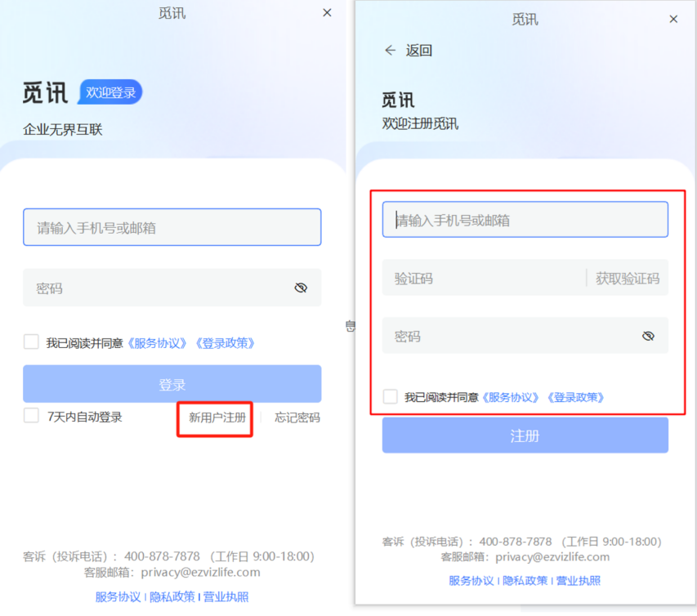697x616 pixels.
Task: Open footer 服务协议 link in login window
Action: point(118,596)
